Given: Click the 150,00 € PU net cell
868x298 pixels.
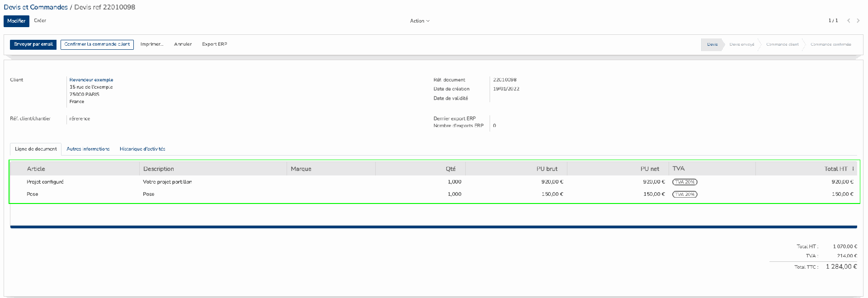Looking at the screenshot, I should pyautogui.click(x=654, y=194).
